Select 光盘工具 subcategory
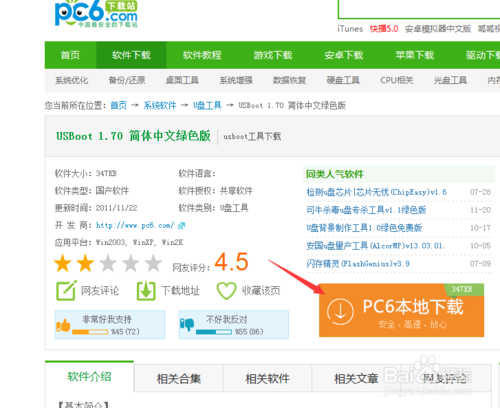Image resolution: width=500 pixels, height=408 pixels. point(450,80)
